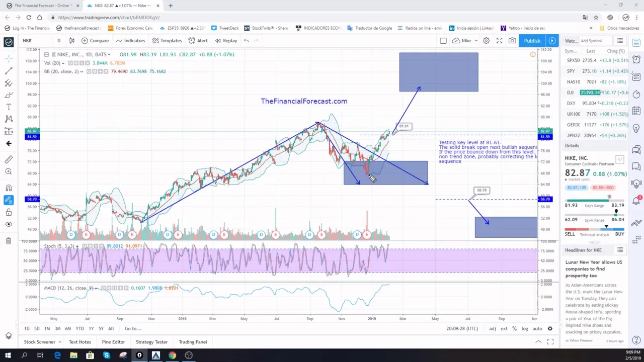Screen dimensions: 644x362
Task: Create an Alert from the toolbar
Action: point(198,41)
